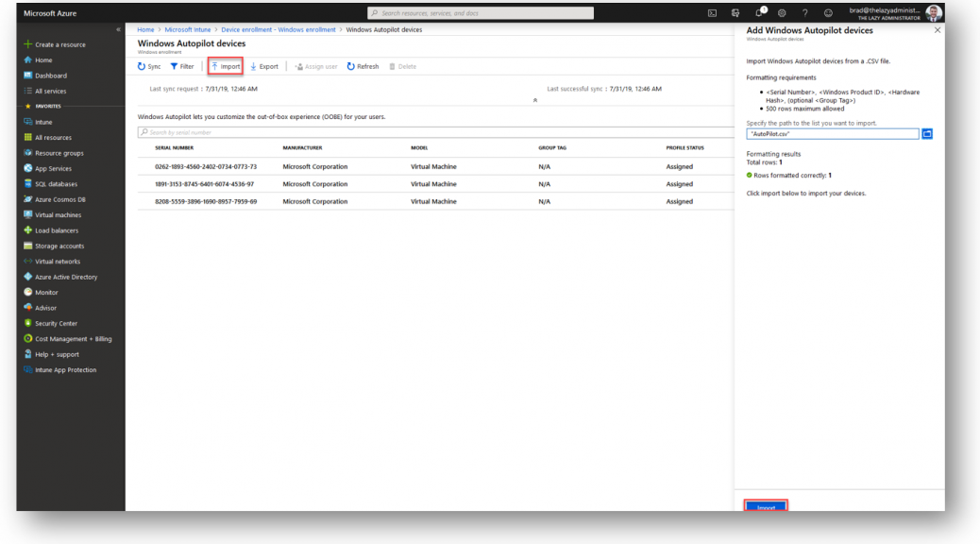Open the Directory and subscription filter icon
The image size is (980, 544).
click(x=735, y=13)
